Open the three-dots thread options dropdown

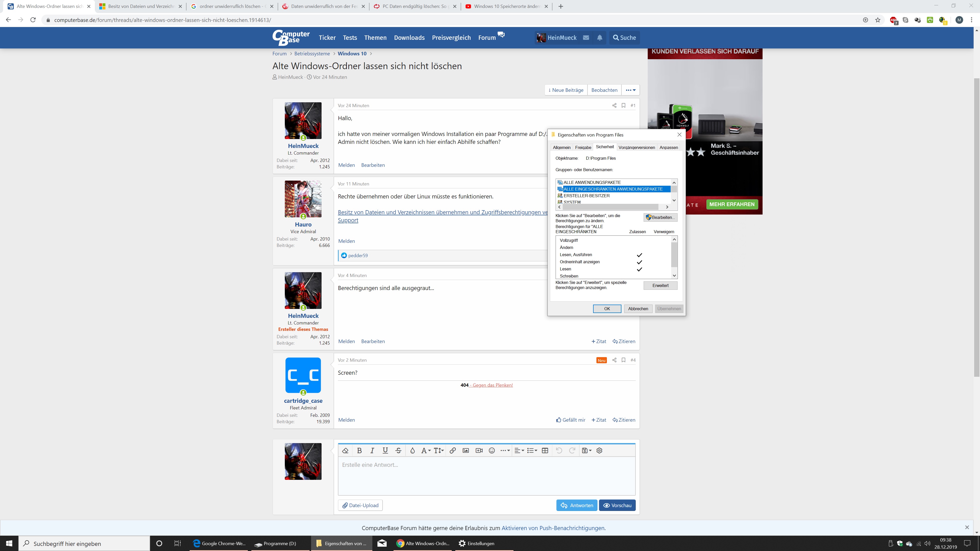[x=630, y=90]
